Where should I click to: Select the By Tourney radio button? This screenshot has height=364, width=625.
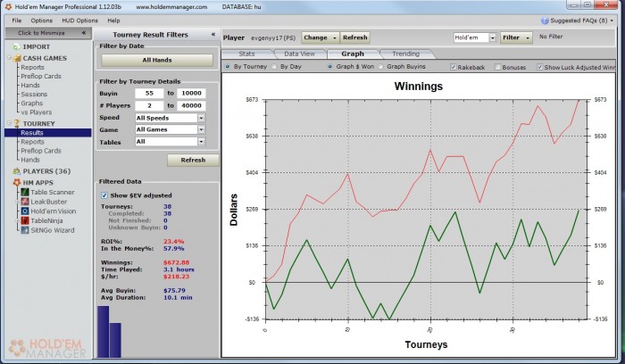tap(228, 67)
